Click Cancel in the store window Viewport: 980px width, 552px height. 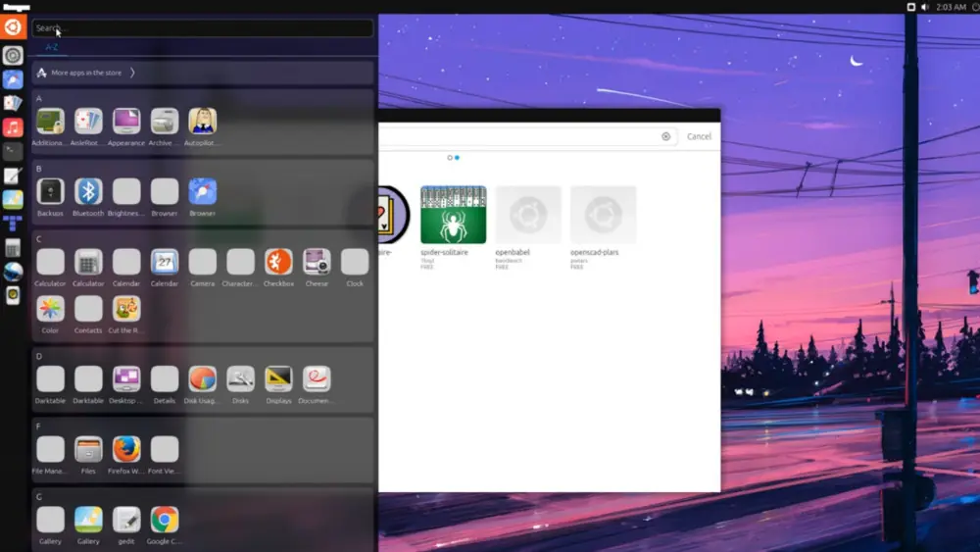699,136
